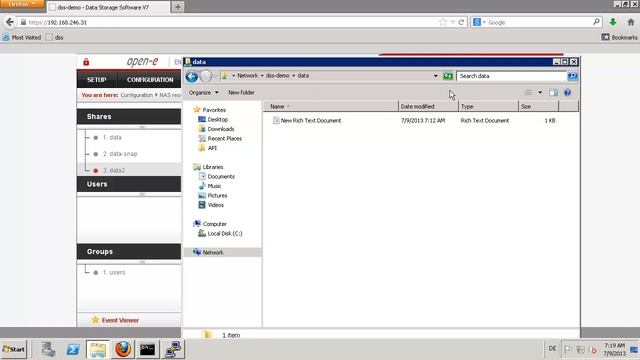The image size is (640, 360).
Task: Select share 2. data-snap in Shares
Action: pos(120,154)
